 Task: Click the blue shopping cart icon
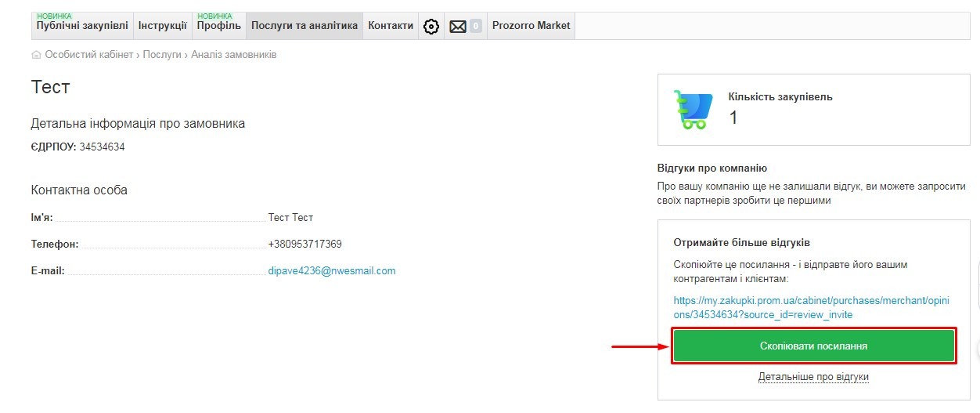tap(693, 109)
